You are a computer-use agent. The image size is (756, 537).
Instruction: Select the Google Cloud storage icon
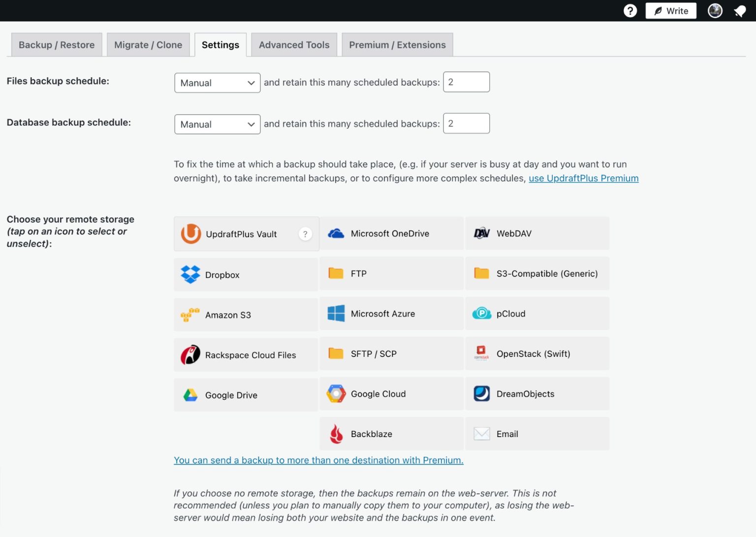[336, 394]
